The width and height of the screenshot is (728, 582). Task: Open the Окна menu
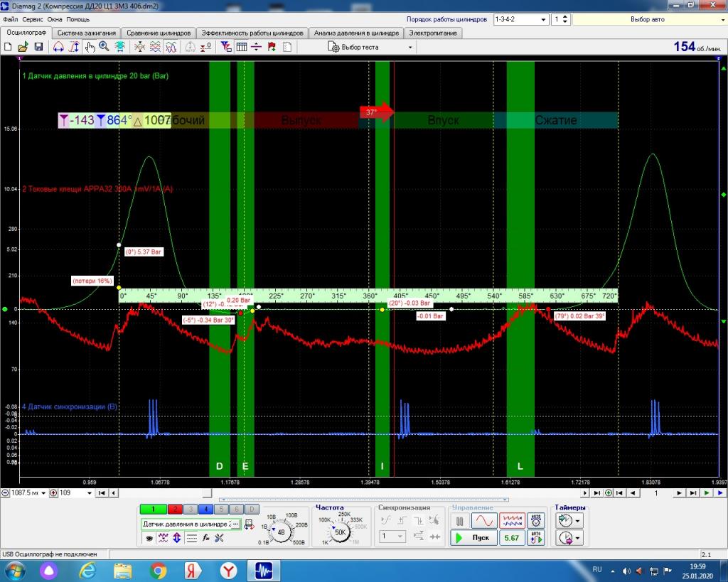pos(54,19)
